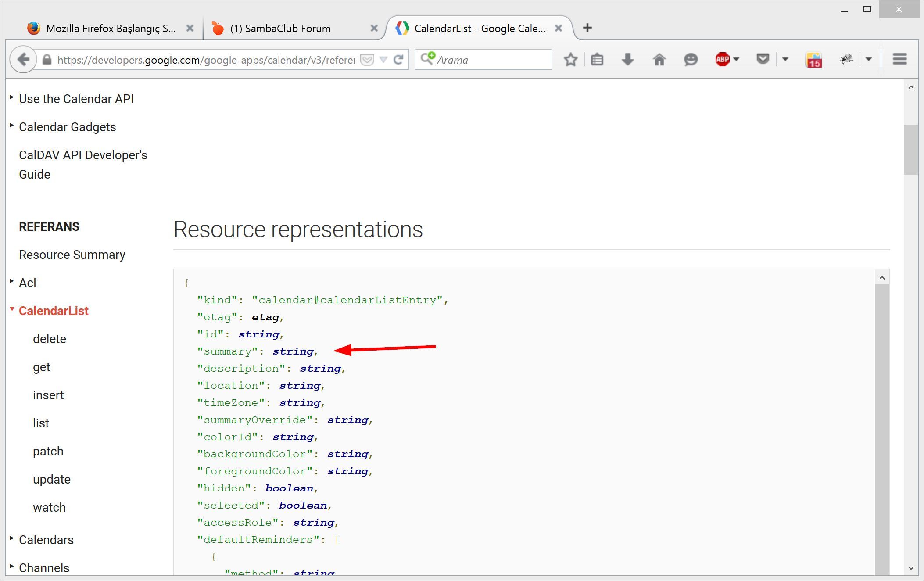Open dropdown arrow beside ant icon

click(868, 59)
